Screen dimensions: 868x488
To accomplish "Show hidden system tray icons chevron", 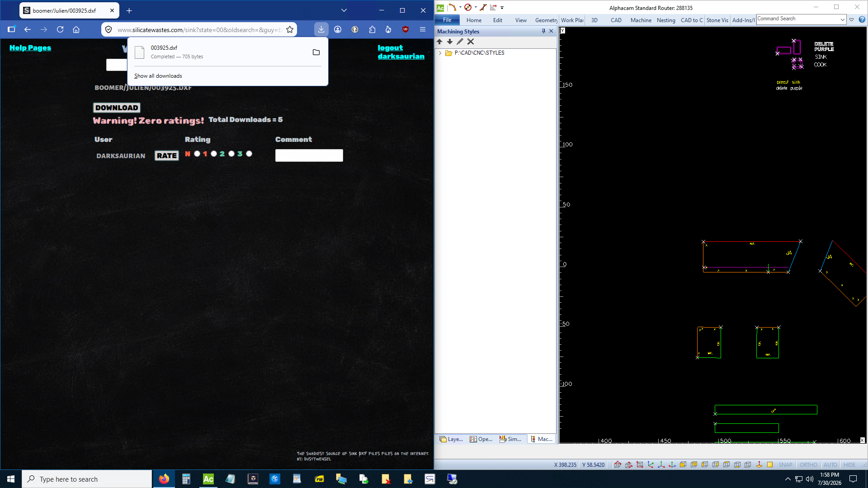I will click(788, 479).
